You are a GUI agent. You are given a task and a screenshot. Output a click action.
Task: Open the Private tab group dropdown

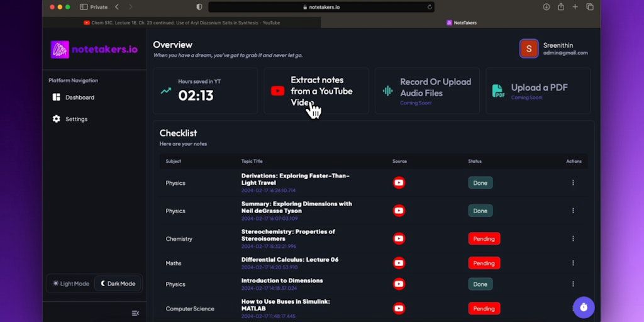coord(99,7)
